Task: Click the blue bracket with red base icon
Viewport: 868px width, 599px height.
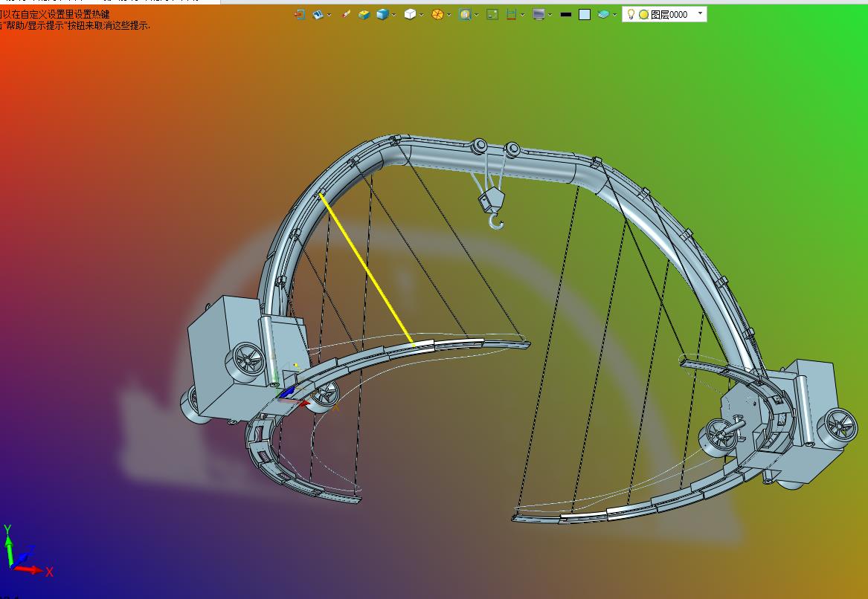Action: tap(511, 14)
